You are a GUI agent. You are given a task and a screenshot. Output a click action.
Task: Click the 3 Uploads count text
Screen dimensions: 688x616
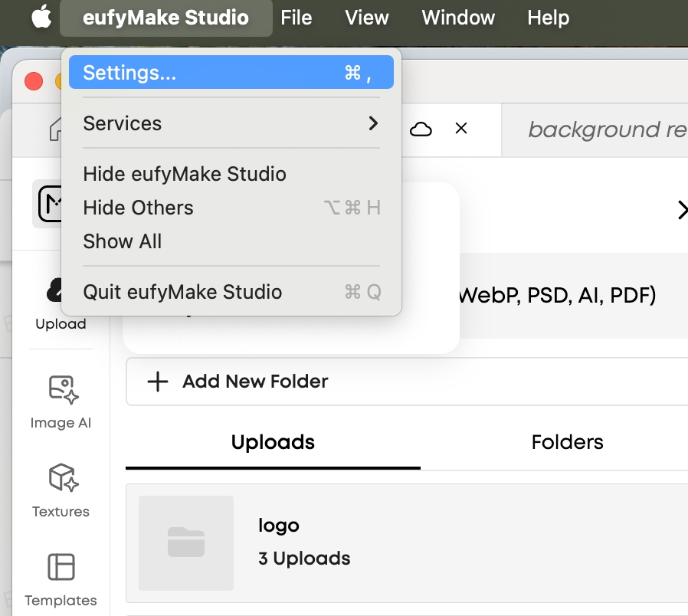pos(304,559)
